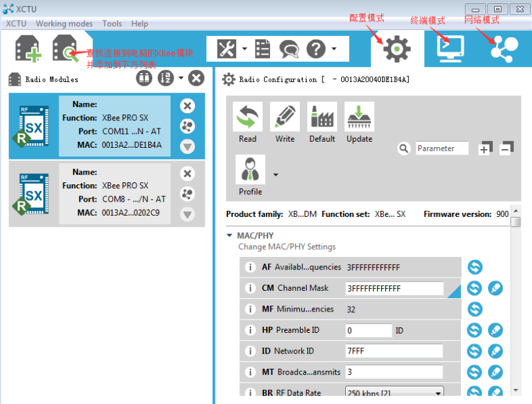Click the module list view toggle icon

click(144, 79)
